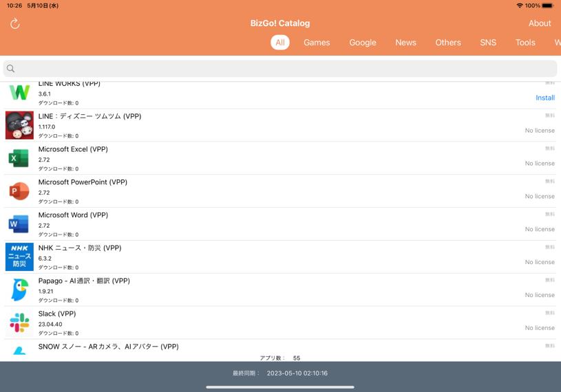Viewport: 561px width, 392px height.
Task: Open the About page
Action: [539, 23]
